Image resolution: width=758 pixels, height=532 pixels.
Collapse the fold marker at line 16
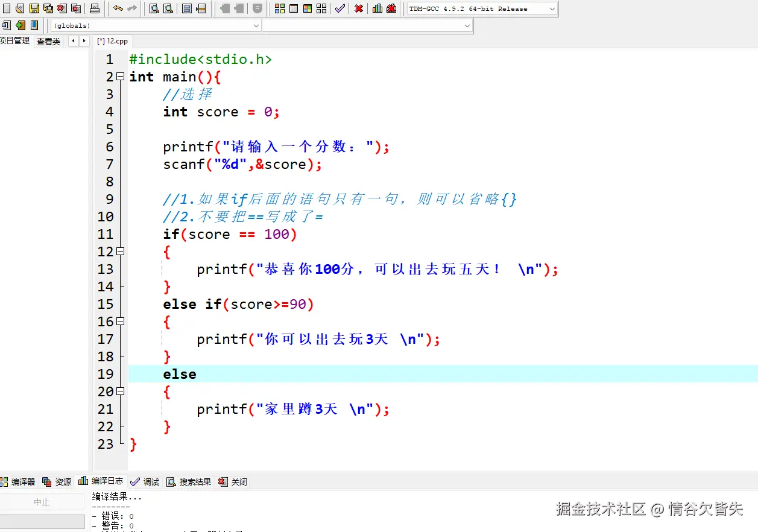(x=120, y=321)
